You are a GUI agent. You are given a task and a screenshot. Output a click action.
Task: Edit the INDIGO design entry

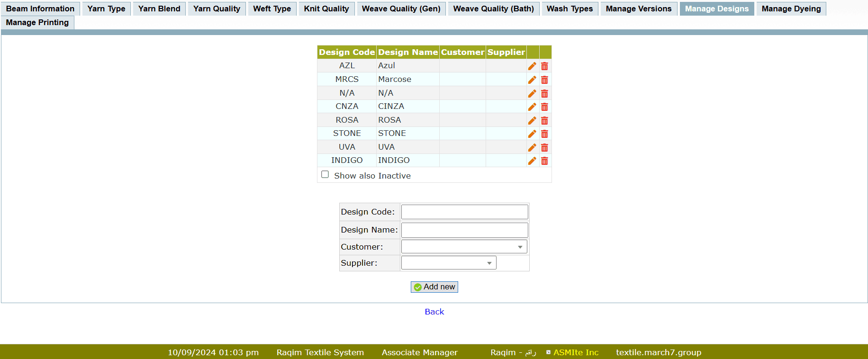point(532,161)
